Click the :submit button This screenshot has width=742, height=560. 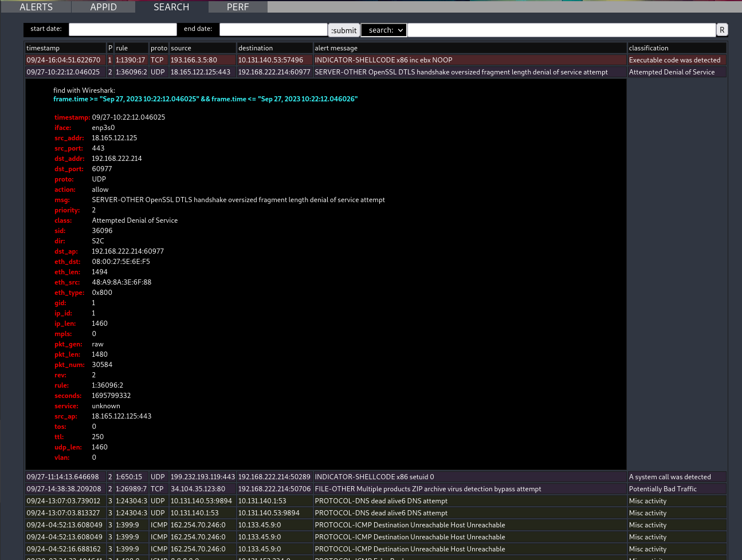pyautogui.click(x=344, y=30)
